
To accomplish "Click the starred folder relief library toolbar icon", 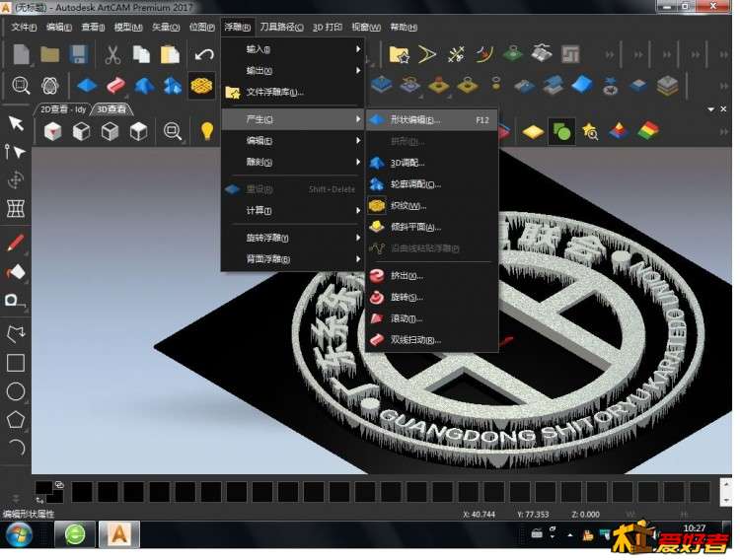I will [x=399, y=55].
